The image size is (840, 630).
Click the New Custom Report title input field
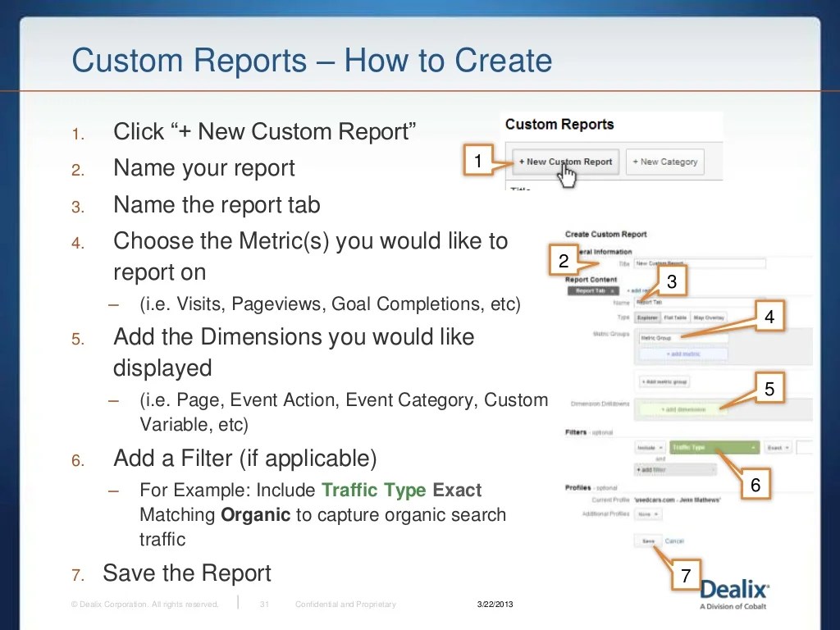click(701, 263)
